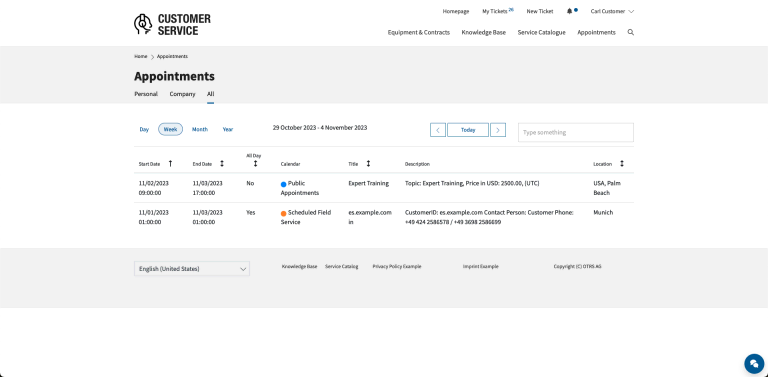
Task: Open the search magnifier icon
Action: 631,32
